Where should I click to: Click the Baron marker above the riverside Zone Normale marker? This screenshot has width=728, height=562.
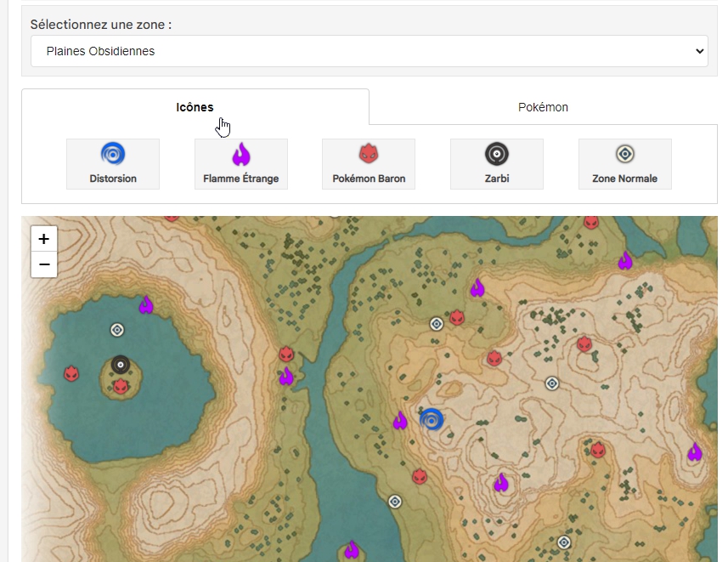point(420,476)
